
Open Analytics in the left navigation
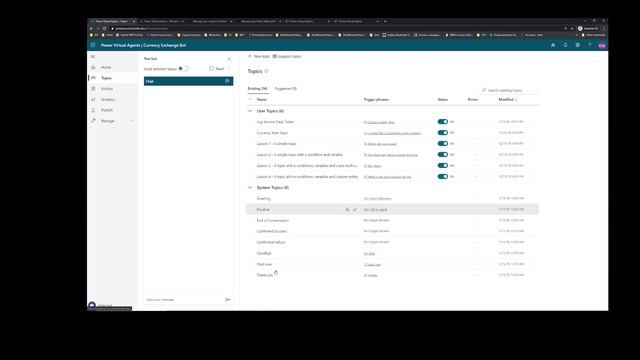coord(108,100)
